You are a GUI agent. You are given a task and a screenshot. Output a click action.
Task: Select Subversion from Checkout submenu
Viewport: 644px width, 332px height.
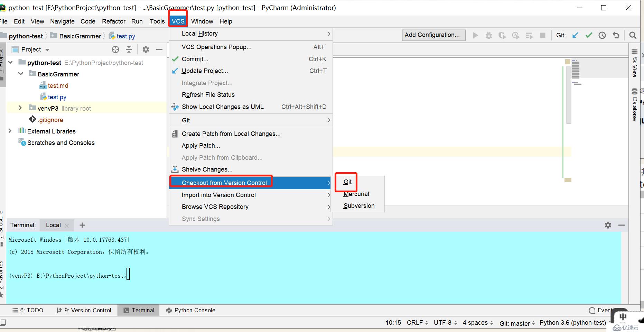click(x=358, y=206)
